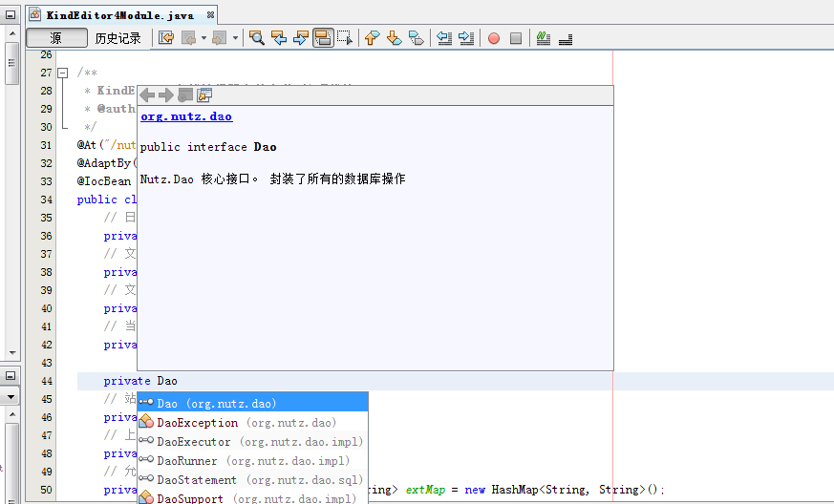Viewport: 834px width, 504px height.
Task: Go to previous bookmark
Action: coord(373,38)
